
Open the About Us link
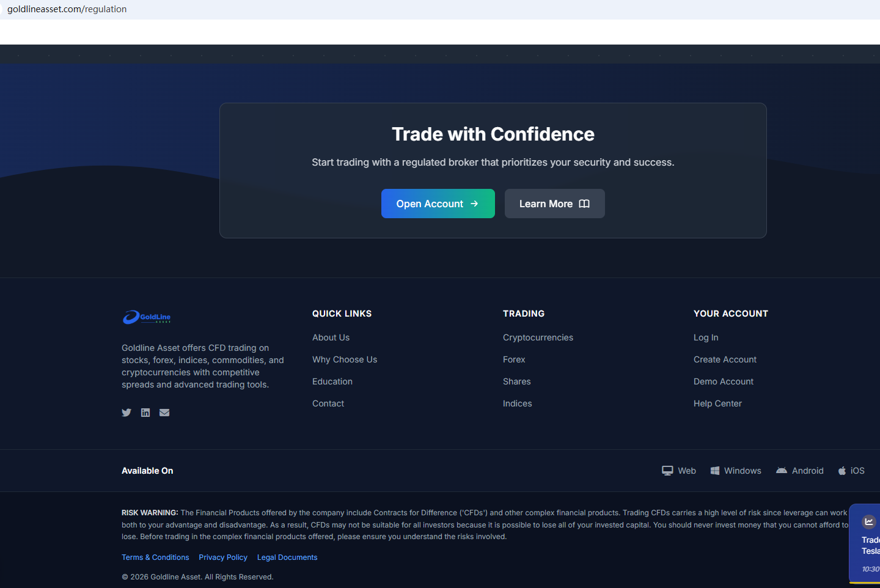pos(331,337)
